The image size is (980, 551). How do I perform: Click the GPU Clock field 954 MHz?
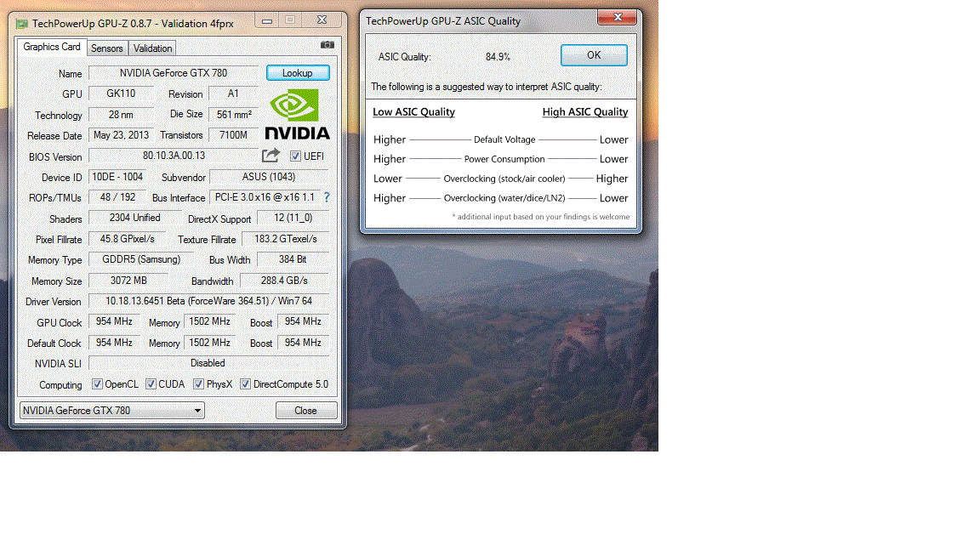coord(114,321)
